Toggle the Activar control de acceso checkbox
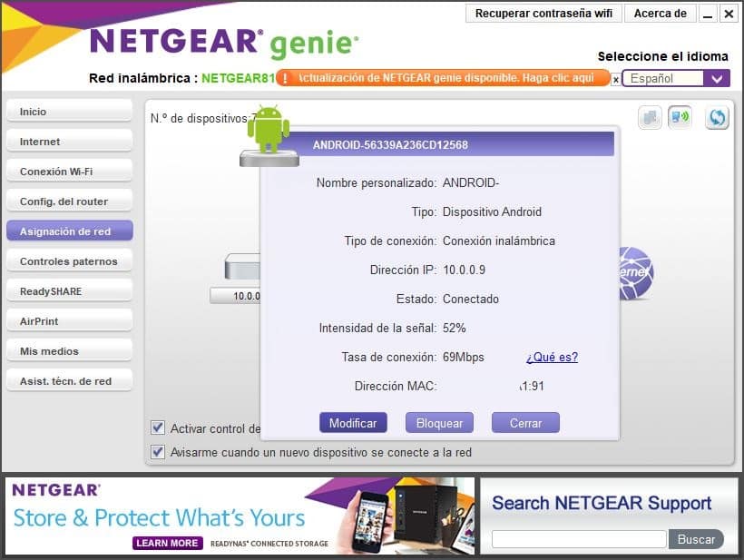The width and height of the screenshot is (744, 560). [x=158, y=427]
